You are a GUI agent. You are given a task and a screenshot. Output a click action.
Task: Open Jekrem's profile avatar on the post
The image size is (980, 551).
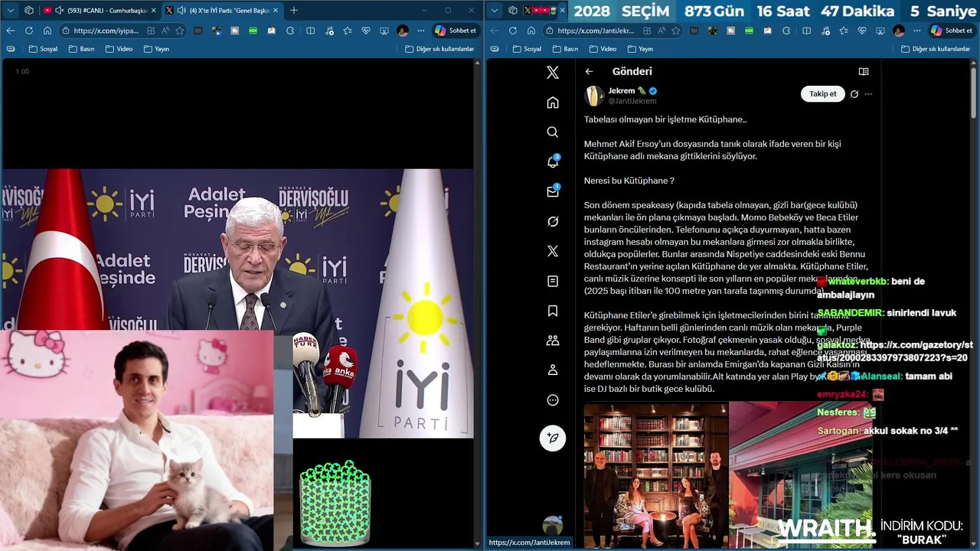click(595, 96)
